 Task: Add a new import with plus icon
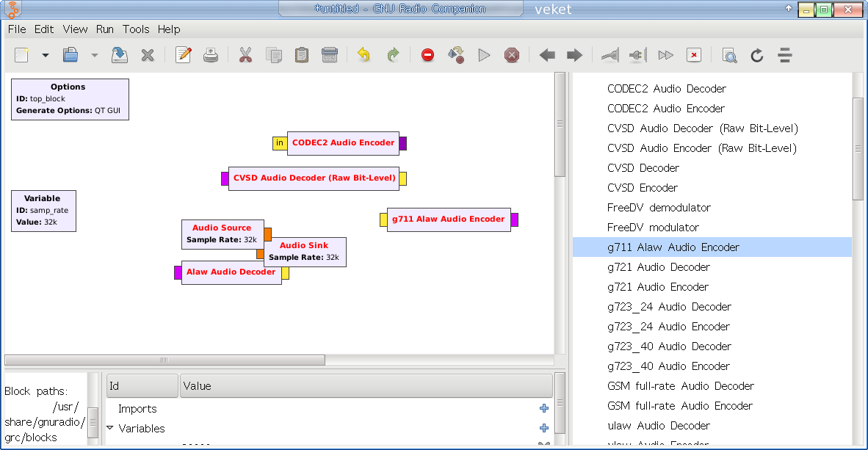click(544, 408)
